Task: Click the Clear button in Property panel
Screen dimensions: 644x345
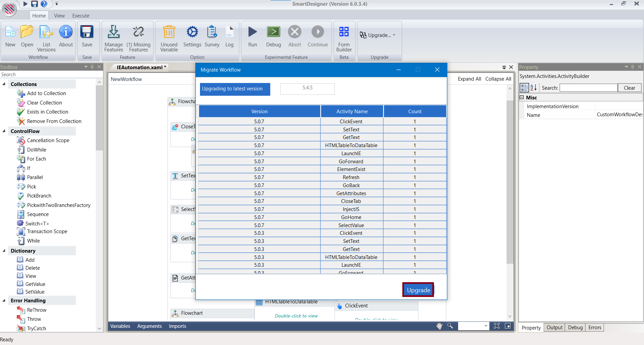Action: (629, 88)
